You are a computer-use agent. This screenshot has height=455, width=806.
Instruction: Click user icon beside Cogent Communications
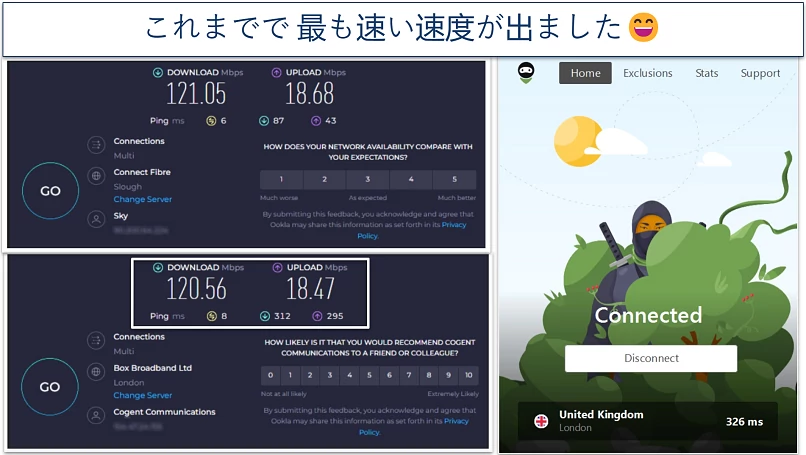pyautogui.click(x=96, y=415)
